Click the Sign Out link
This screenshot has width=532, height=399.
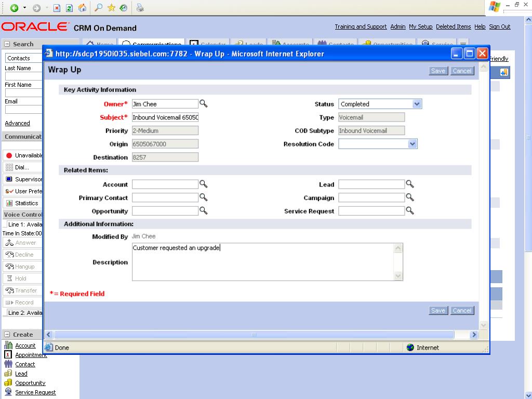[499, 26]
